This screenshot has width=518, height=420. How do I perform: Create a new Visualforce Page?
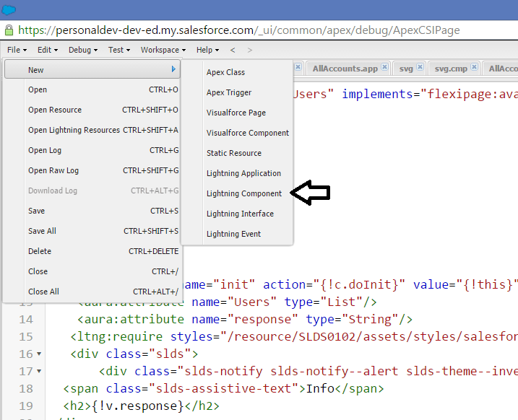(237, 113)
